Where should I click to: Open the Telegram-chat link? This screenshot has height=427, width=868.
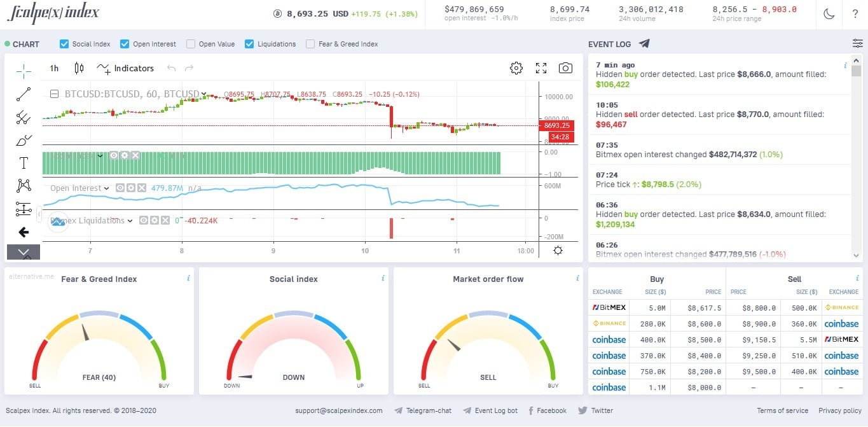[423, 410]
